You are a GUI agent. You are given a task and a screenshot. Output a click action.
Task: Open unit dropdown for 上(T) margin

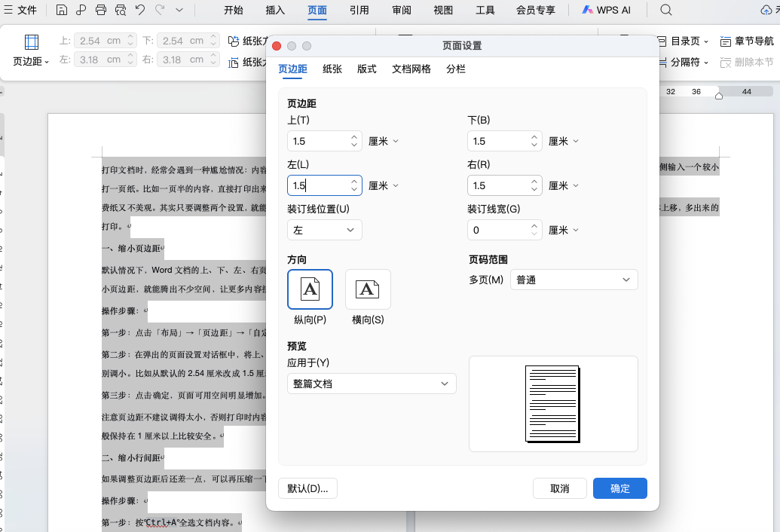pyautogui.click(x=384, y=141)
